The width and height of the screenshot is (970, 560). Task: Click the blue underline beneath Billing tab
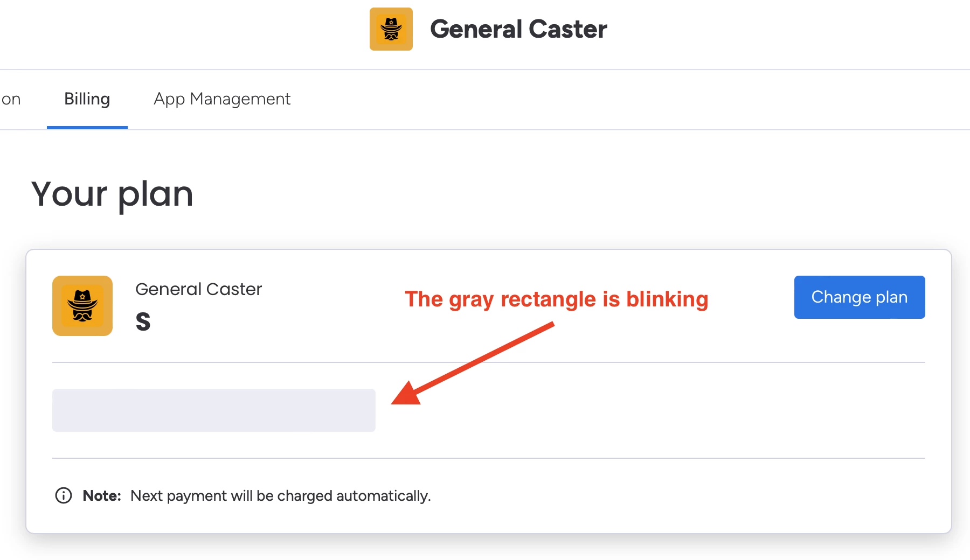click(x=87, y=128)
